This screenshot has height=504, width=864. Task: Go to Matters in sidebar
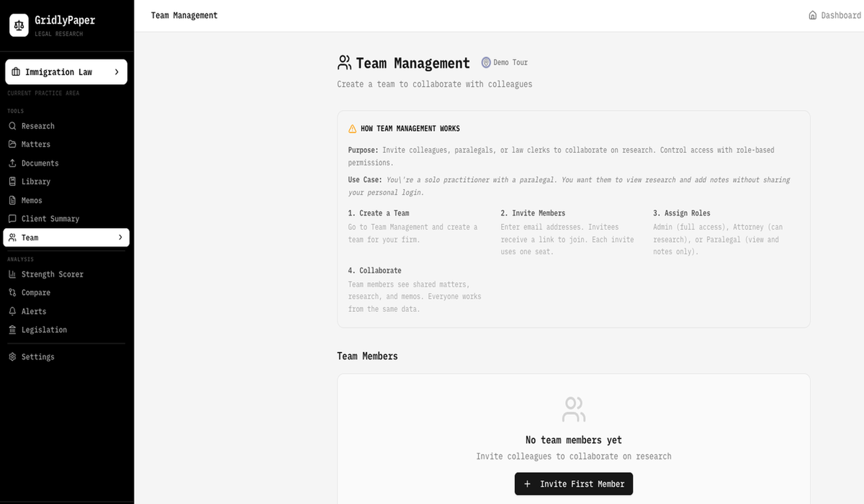tap(66, 144)
